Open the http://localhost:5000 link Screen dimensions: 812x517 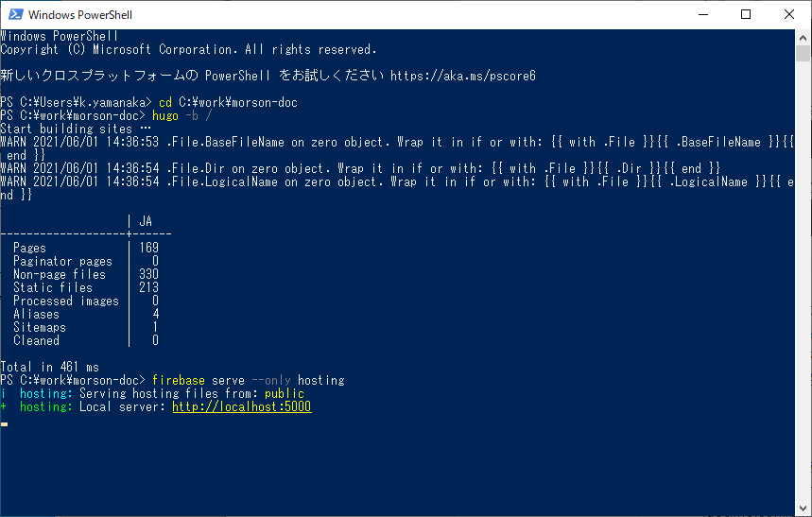click(x=241, y=406)
